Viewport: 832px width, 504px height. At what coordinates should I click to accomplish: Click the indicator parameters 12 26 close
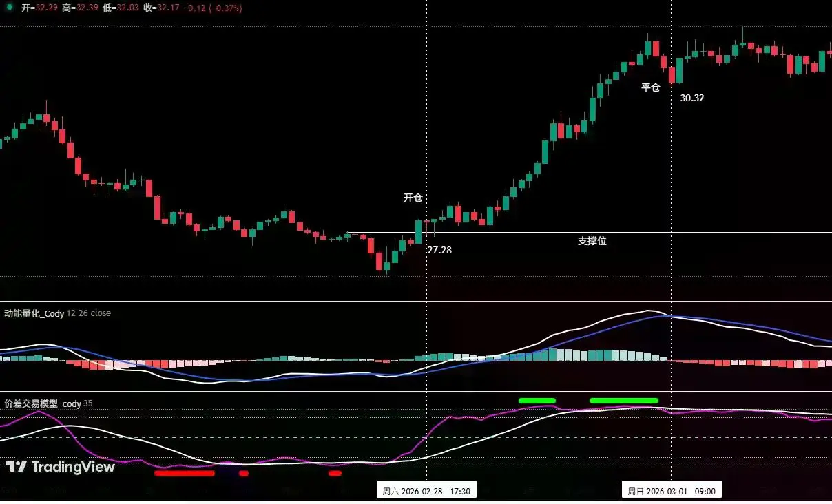click(x=89, y=313)
